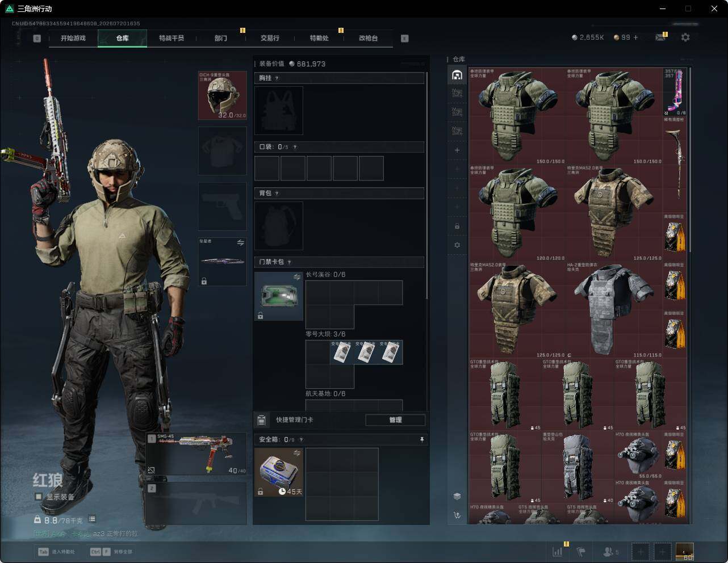
Task: Click the next-tab key icon right of 改枪台
Action: click(x=405, y=39)
